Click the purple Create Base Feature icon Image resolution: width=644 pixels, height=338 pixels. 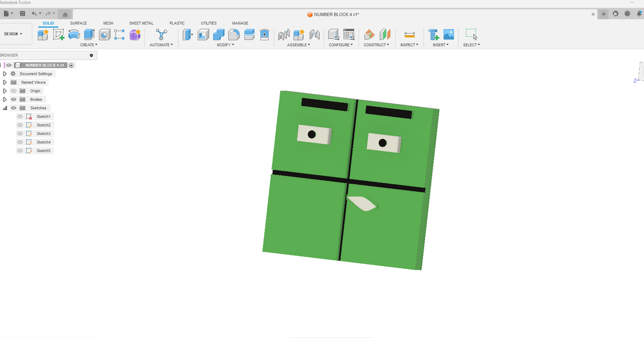[x=135, y=35]
